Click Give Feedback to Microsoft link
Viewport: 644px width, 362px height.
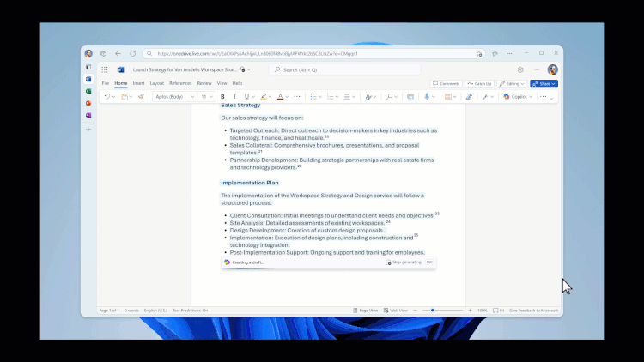click(533, 311)
